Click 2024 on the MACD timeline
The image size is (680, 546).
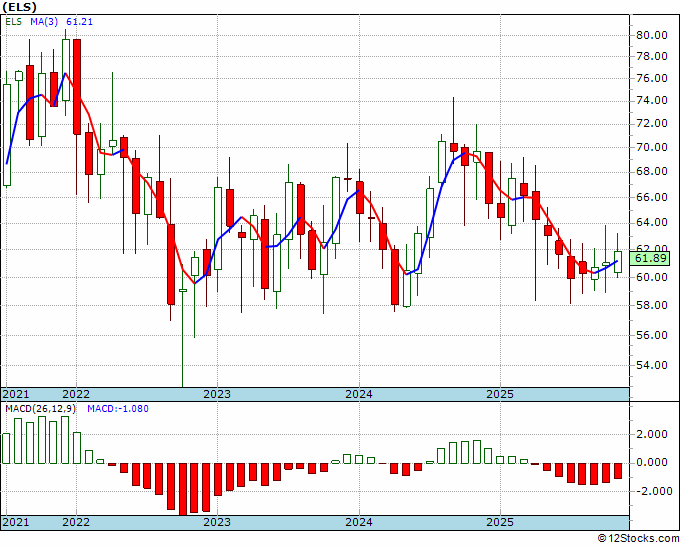(359, 522)
